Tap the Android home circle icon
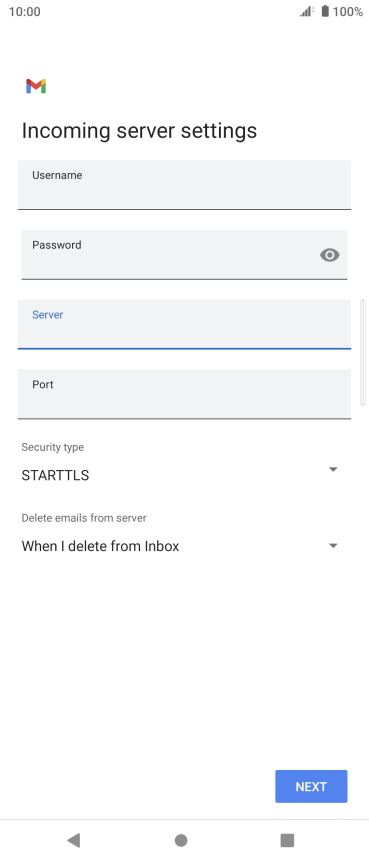Image resolution: width=369 pixels, height=862 pixels. [x=181, y=840]
